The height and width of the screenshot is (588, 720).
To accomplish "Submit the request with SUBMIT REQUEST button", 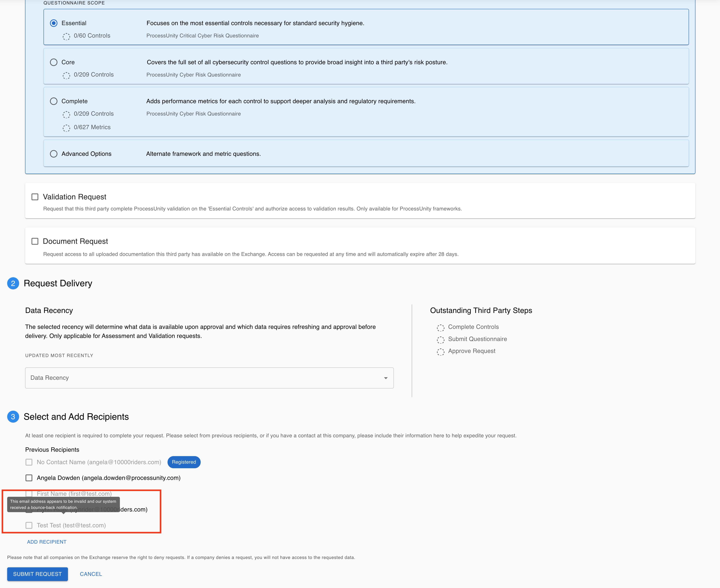I will click(37, 574).
